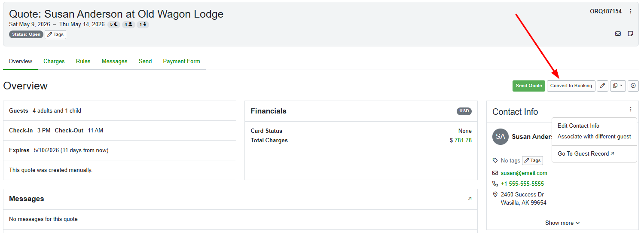Click 'No messages for this quote' text

43,219
